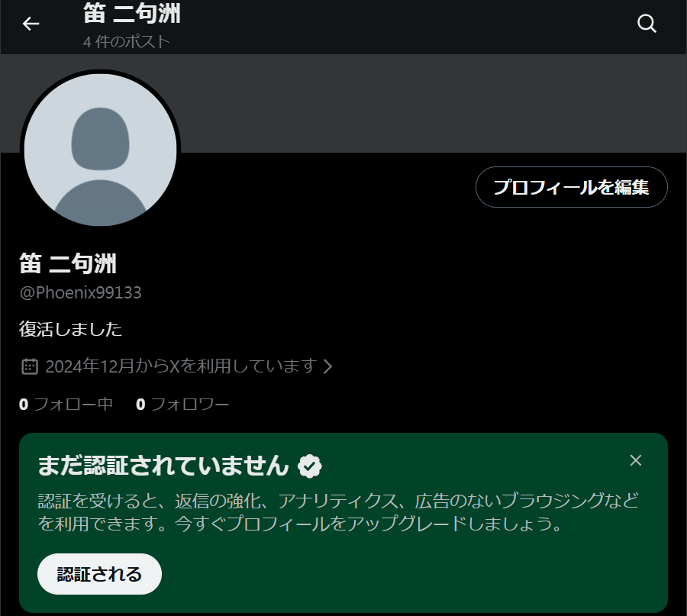Image resolution: width=687 pixels, height=616 pixels.
Task: Click the verification promo description text
Action: pyautogui.click(x=338, y=513)
